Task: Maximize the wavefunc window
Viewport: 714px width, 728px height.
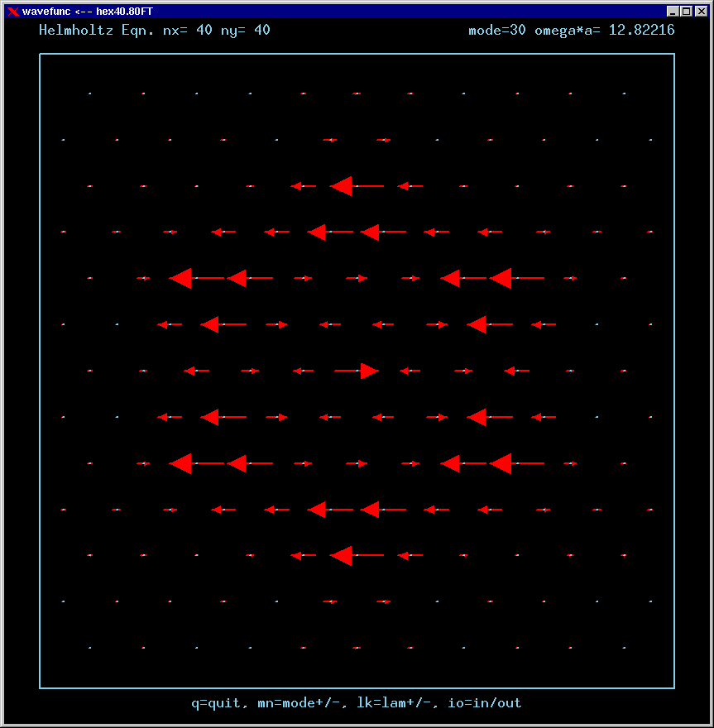Action: click(686, 12)
